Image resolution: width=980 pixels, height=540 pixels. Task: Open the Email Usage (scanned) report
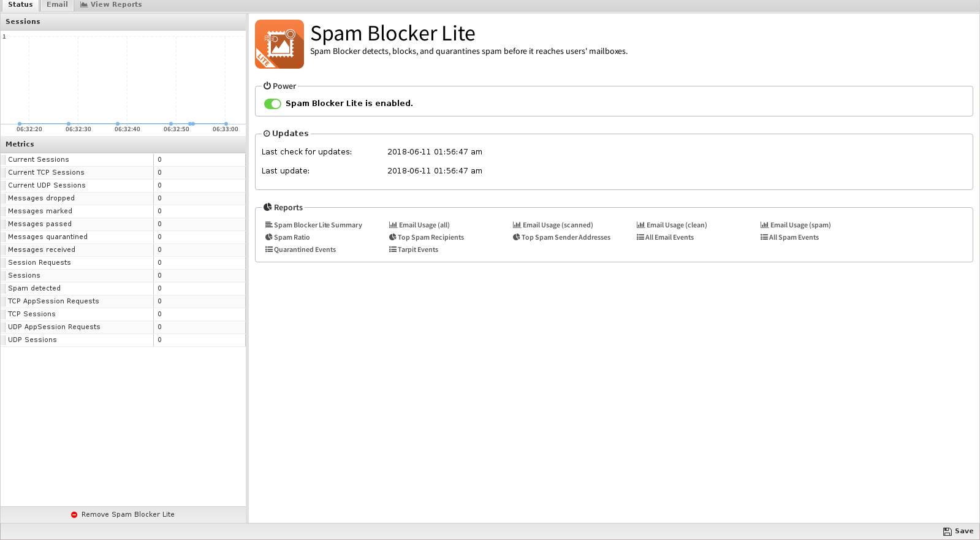(558, 225)
